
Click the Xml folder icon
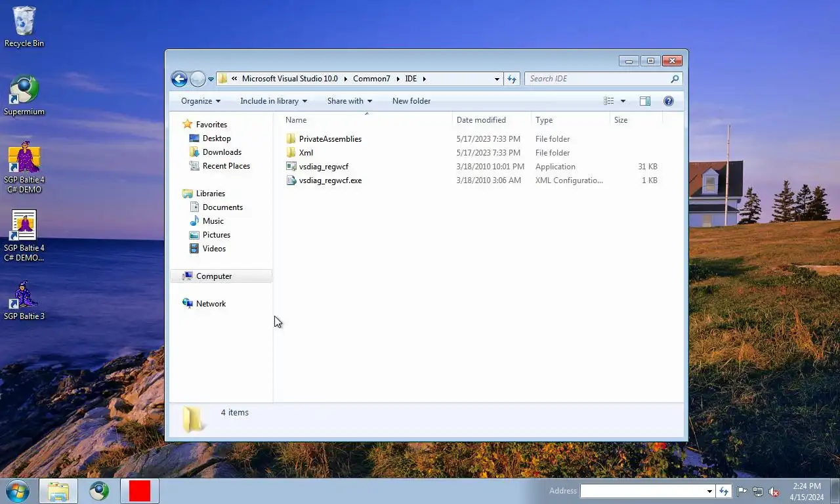[291, 153]
